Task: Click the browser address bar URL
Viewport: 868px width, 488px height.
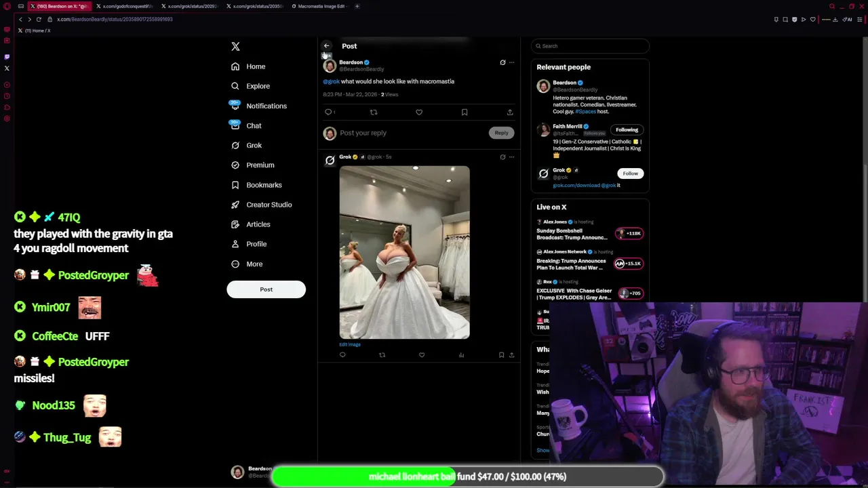Action: pos(115,19)
